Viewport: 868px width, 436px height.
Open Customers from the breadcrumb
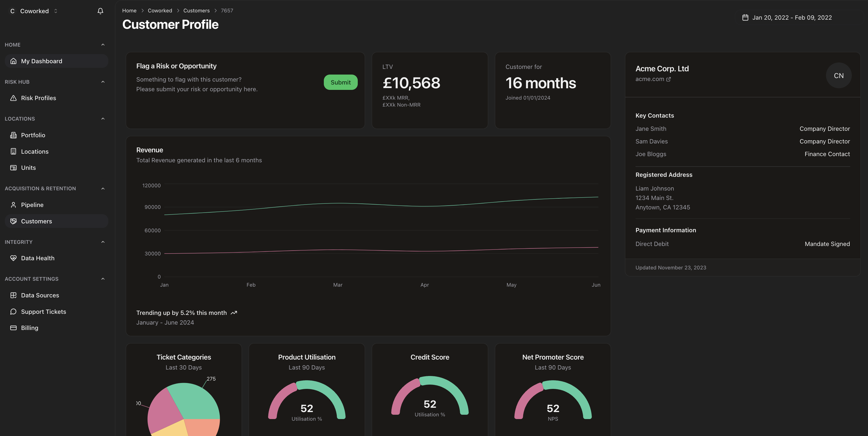pyautogui.click(x=196, y=10)
